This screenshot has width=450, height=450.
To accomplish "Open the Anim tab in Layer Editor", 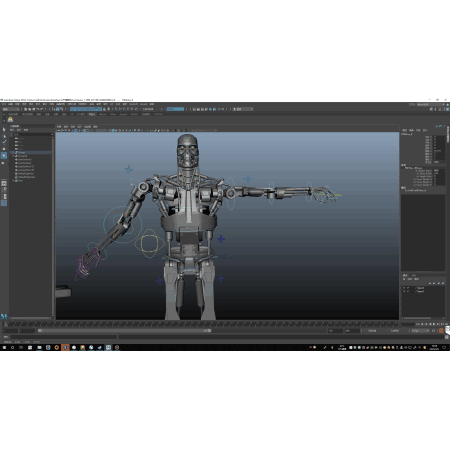I will click(413, 275).
